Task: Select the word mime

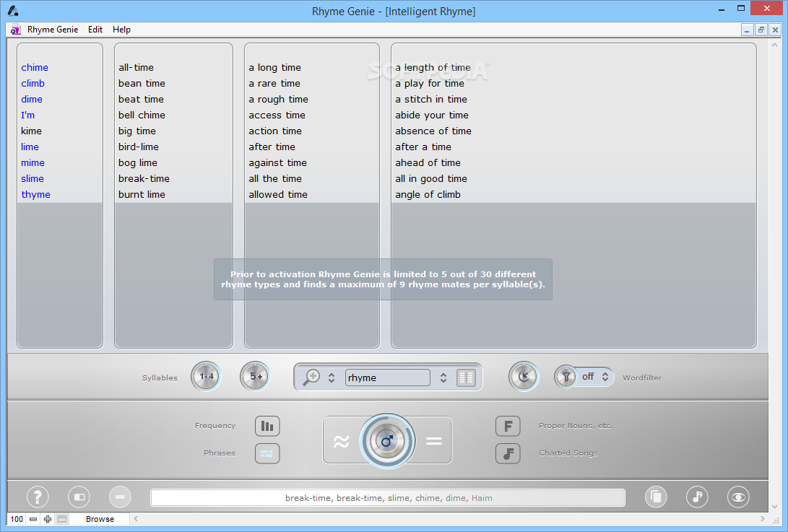Action: click(x=33, y=162)
